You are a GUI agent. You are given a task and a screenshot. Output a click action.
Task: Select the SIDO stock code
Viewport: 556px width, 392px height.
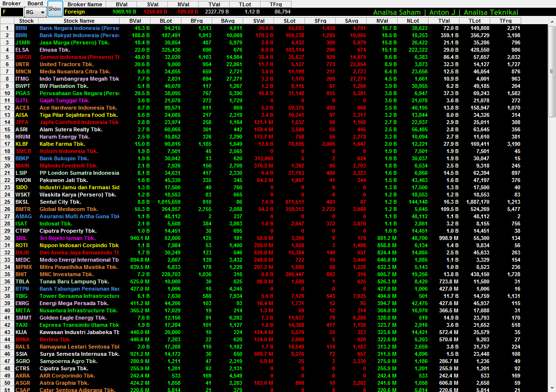pos(21,187)
